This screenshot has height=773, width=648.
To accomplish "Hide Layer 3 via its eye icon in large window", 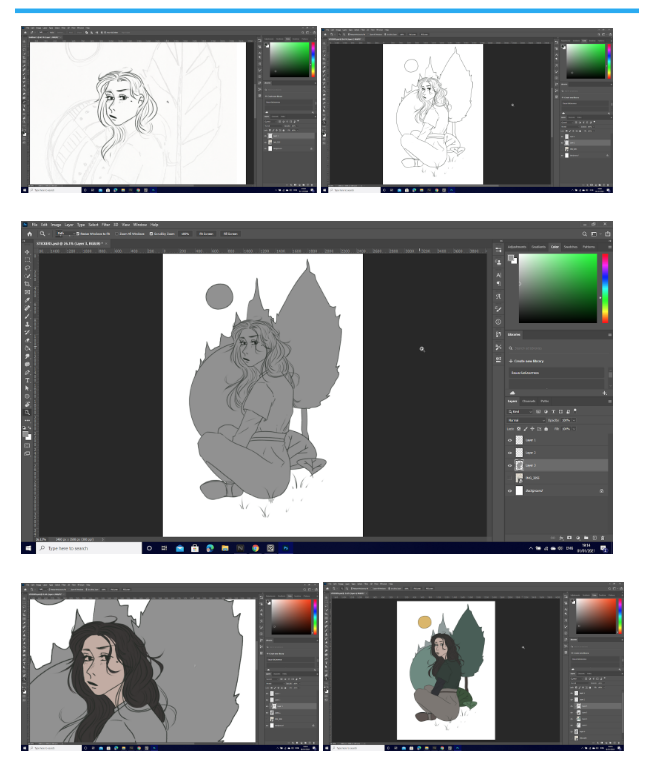I will click(x=510, y=465).
